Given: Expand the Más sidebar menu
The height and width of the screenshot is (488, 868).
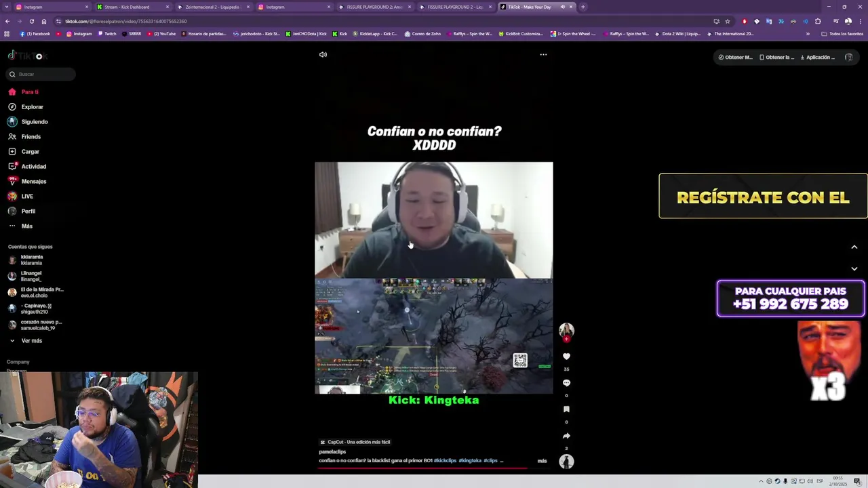Looking at the screenshot, I should (20, 226).
